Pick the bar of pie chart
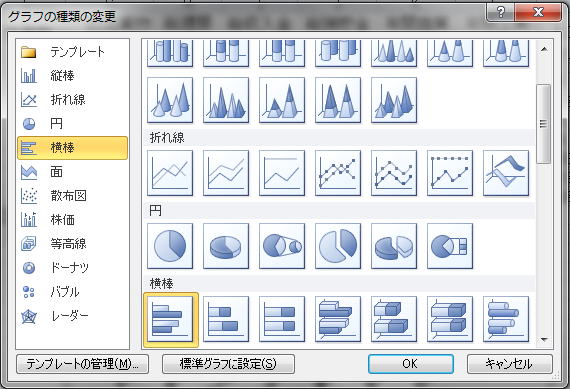The image size is (570, 389). point(450,246)
